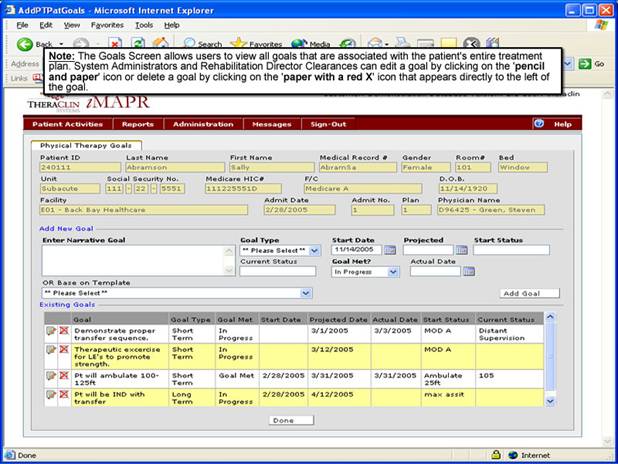The image size is (618, 464).
Task: Open the Actual Date calendar picker
Action: 469,271
